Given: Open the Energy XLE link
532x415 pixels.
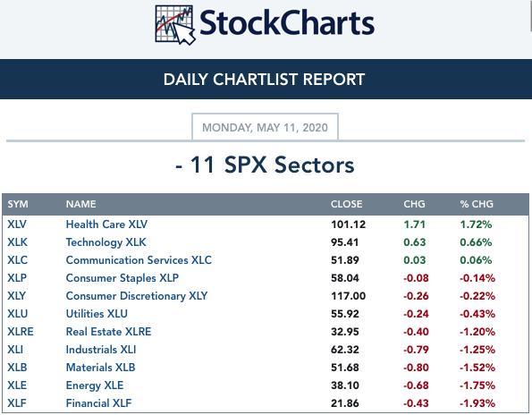Looking at the screenshot, I should tap(95, 385).
